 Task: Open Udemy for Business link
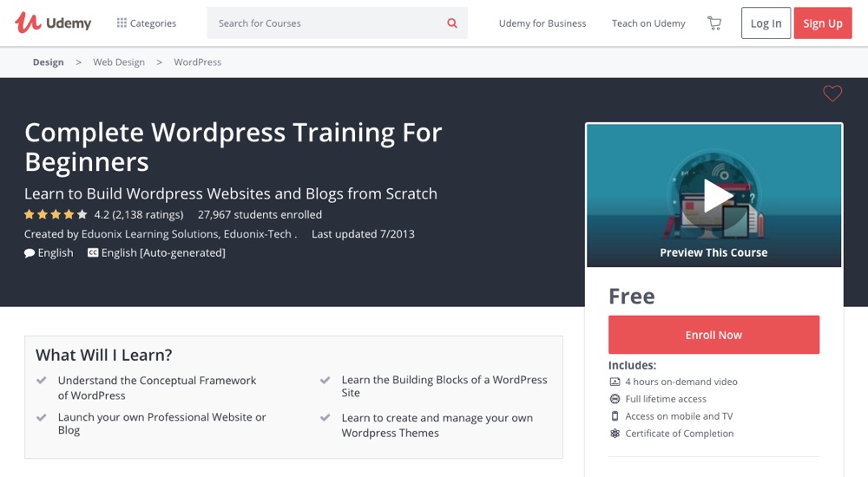pyautogui.click(x=542, y=23)
